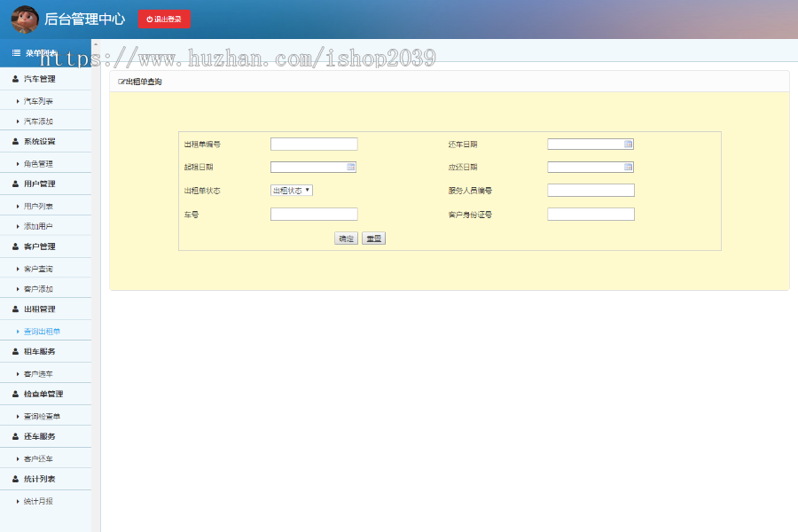798x532 pixels.
Task: Focus the 车号 input field
Action: (x=314, y=215)
